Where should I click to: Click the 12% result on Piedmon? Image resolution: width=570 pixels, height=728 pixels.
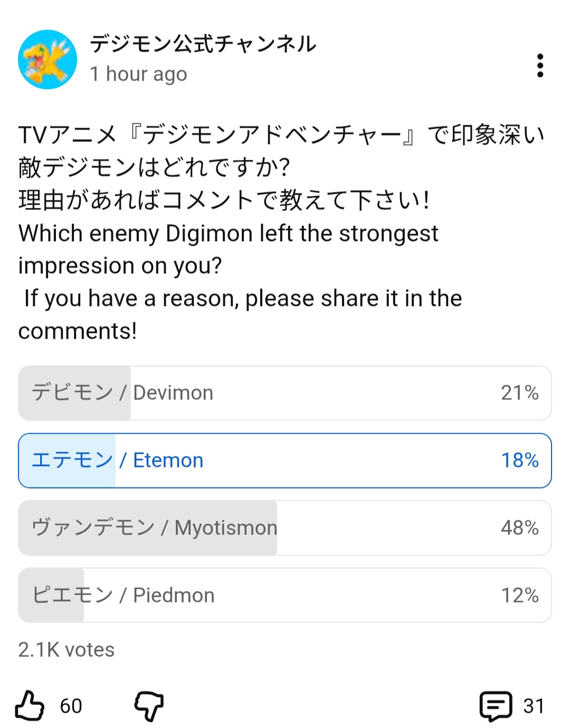pyautogui.click(x=519, y=595)
